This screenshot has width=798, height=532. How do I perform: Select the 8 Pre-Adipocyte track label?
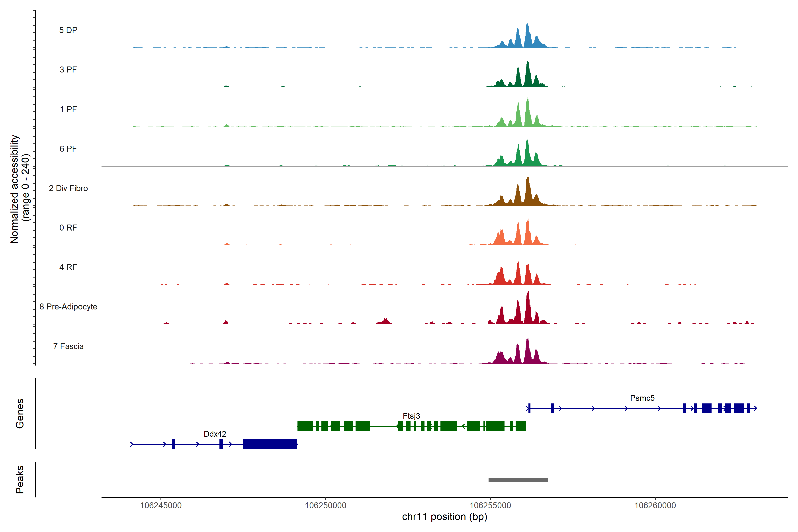click(68, 307)
